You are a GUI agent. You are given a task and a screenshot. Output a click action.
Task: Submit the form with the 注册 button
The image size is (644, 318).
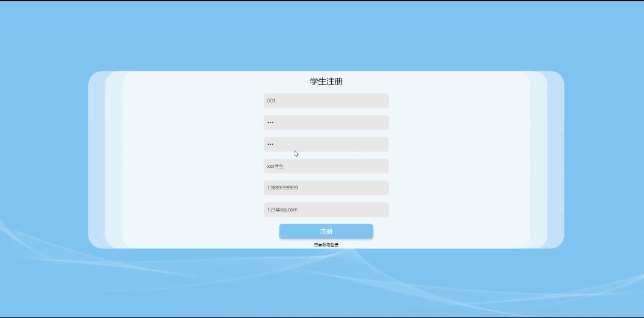pos(326,232)
